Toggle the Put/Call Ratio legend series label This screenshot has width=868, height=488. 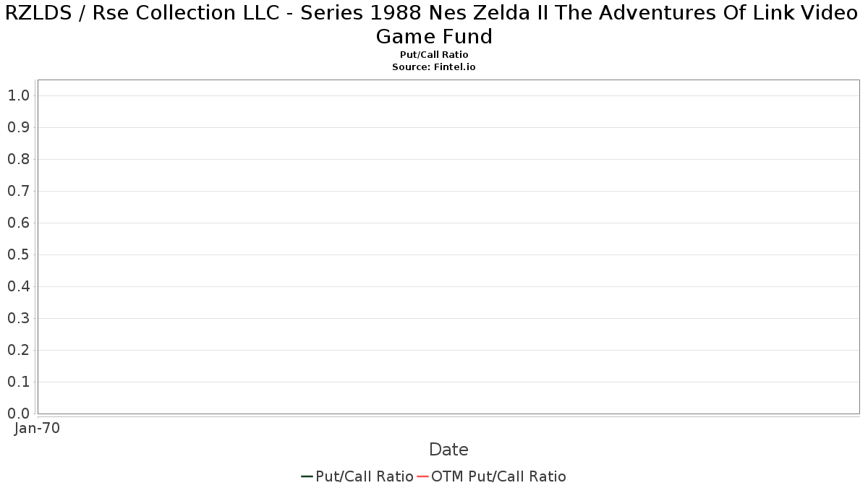364,476
